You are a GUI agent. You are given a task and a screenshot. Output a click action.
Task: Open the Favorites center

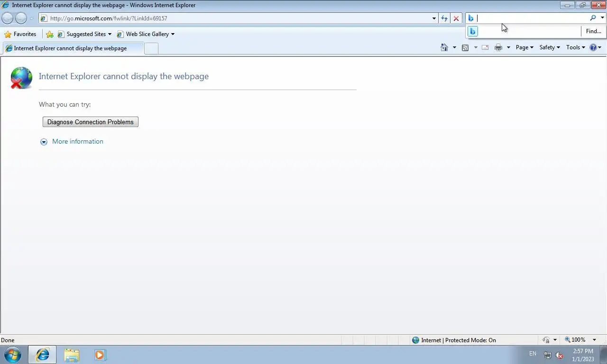20,34
